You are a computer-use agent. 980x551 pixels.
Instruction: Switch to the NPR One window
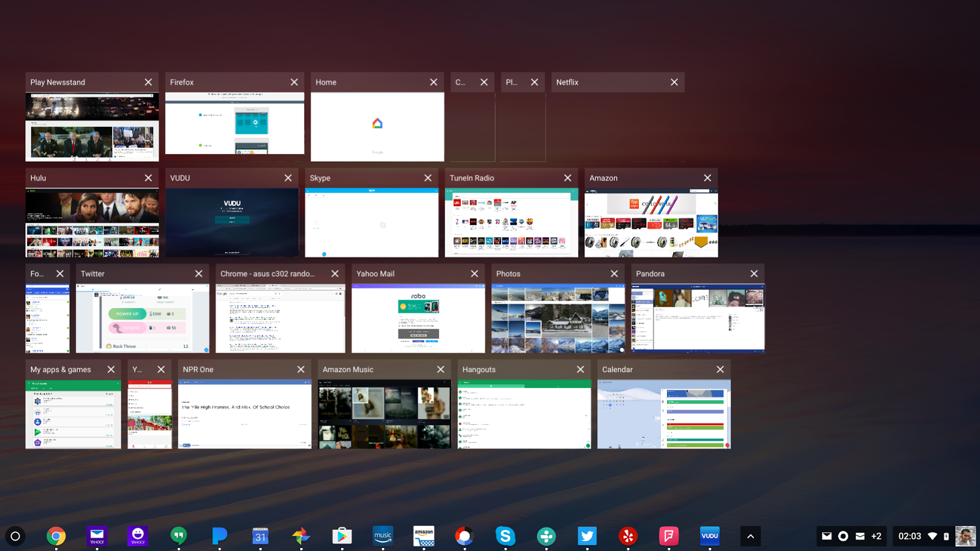[x=244, y=404]
